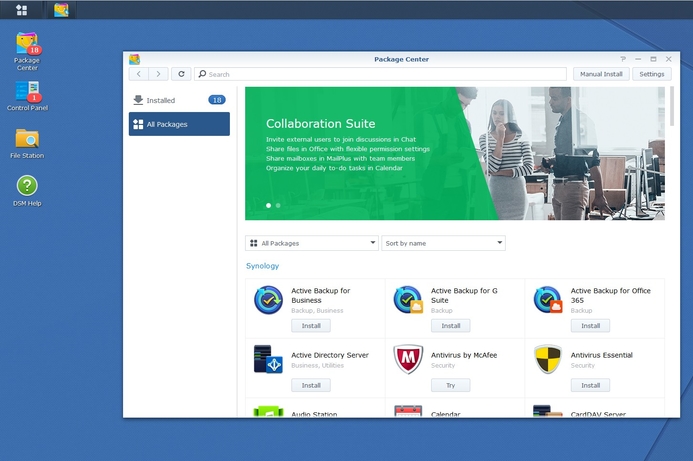693x461 pixels.
Task: Open the All Packages category dropdown
Action: (312, 243)
